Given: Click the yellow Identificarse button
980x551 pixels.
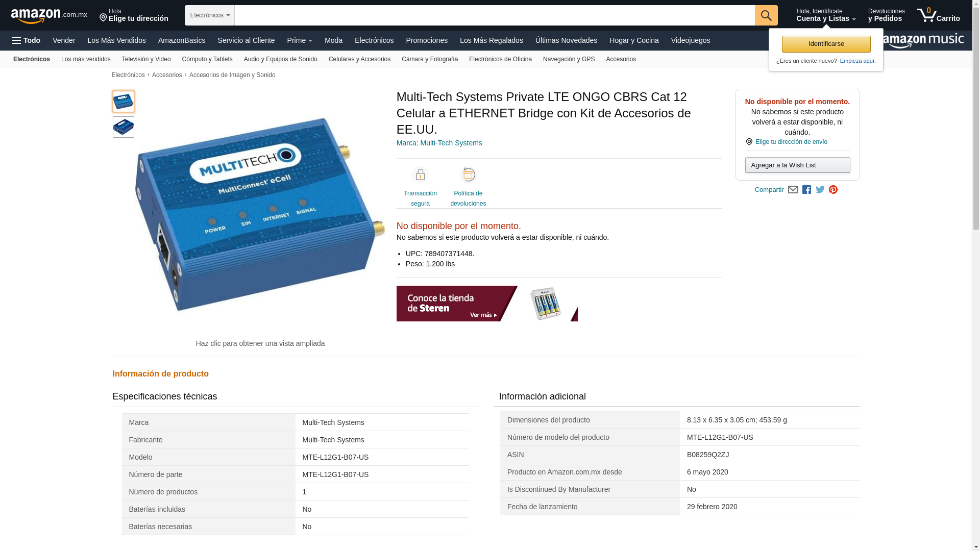Looking at the screenshot, I should click(x=826, y=44).
